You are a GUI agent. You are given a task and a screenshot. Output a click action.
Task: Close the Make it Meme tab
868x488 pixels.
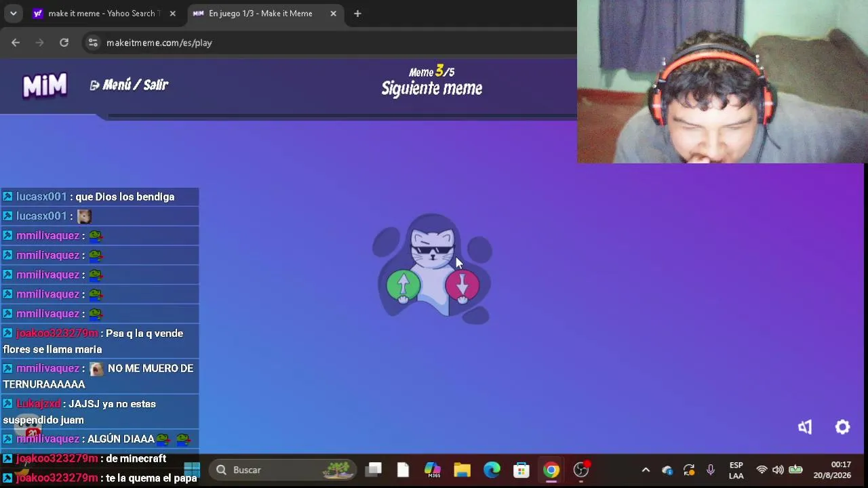click(333, 14)
